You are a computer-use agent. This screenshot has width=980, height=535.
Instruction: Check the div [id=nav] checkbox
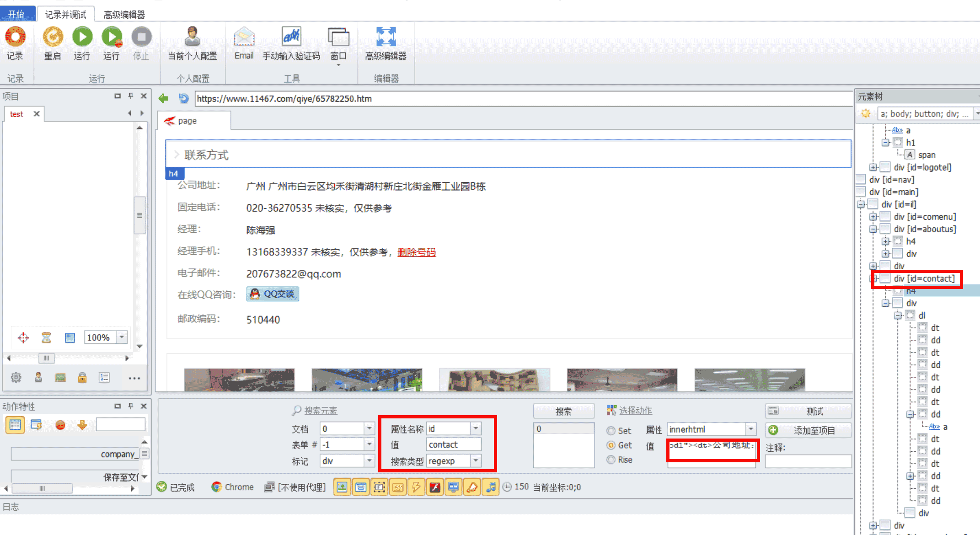[x=861, y=179]
